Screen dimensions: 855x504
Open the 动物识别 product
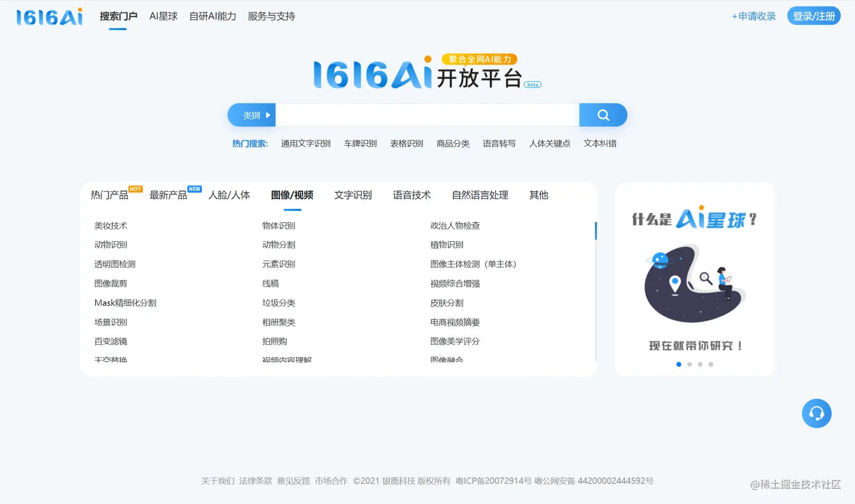pyautogui.click(x=111, y=245)
